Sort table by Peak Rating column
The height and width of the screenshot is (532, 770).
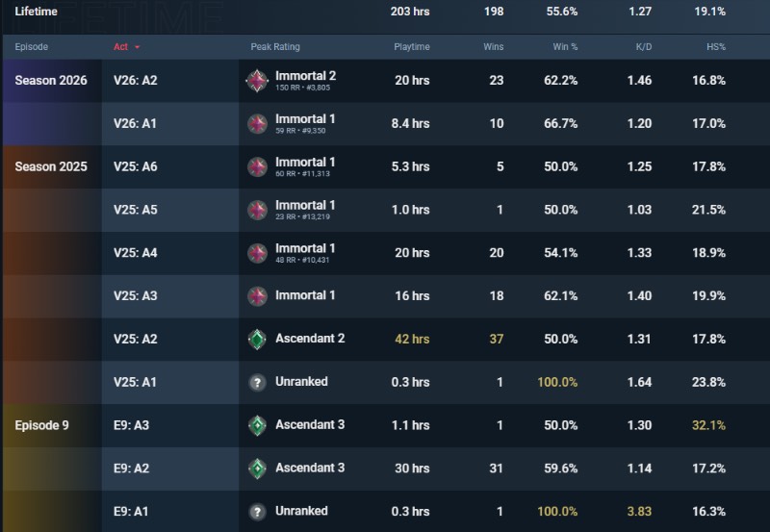[275, 46]
